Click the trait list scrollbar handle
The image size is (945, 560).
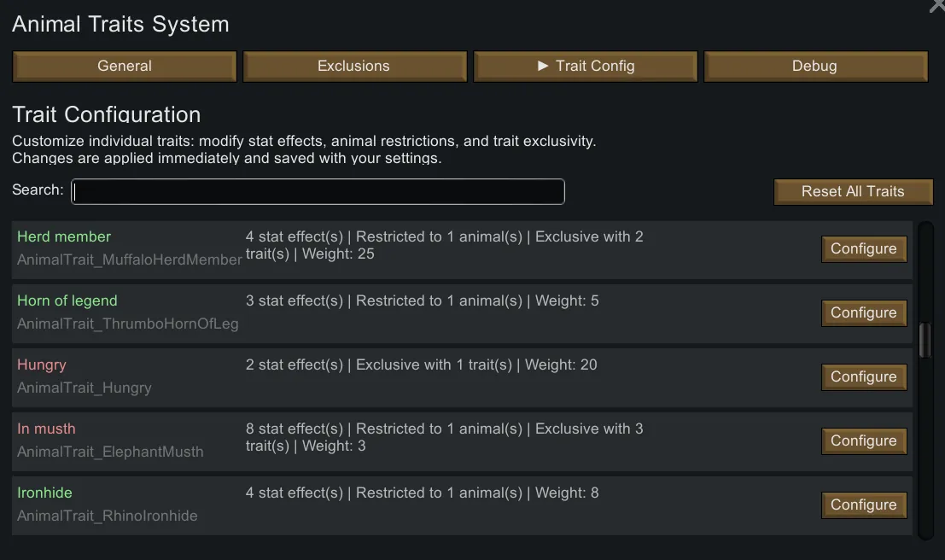925,340
